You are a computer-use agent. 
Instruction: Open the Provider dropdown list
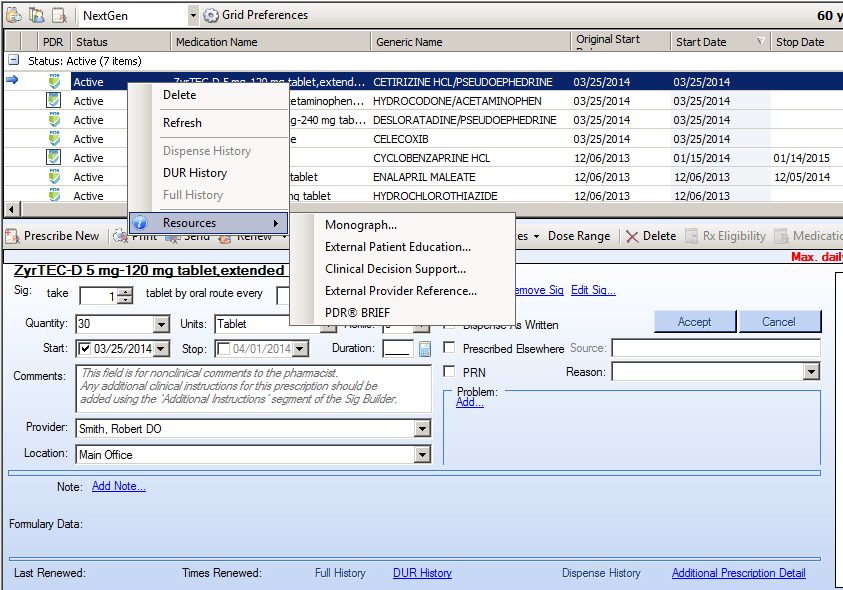pyautogui.click(x=421, y=429)
